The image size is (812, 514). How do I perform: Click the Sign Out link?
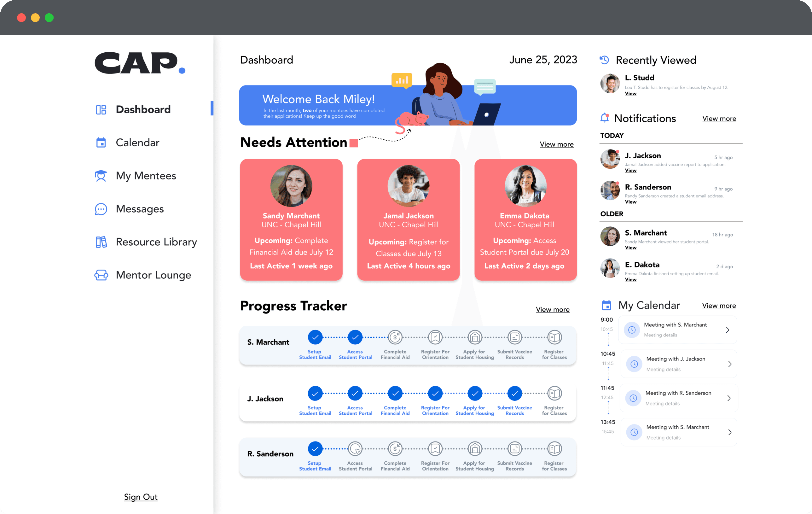click(x=141, y=497)
